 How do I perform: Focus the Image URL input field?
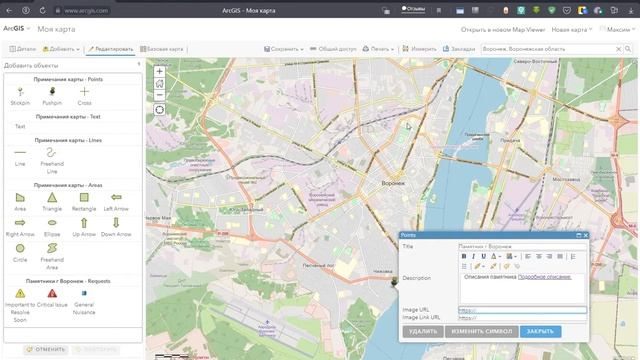click(x=522, y=310)
